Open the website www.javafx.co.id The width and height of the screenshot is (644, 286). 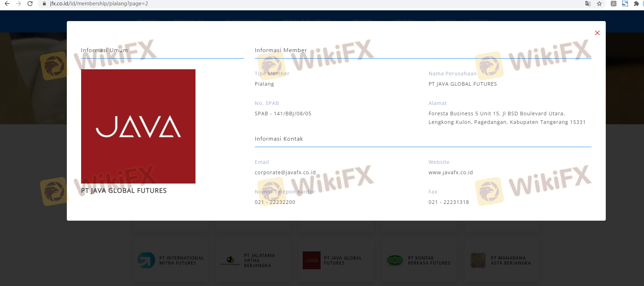[450, 172]
